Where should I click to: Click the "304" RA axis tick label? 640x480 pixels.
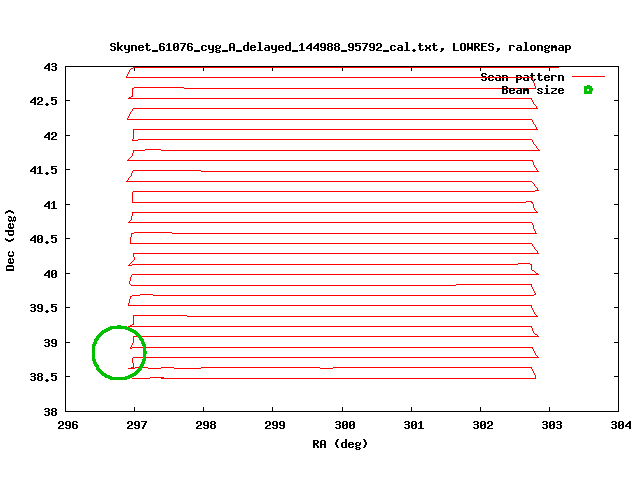click(621, 425)
